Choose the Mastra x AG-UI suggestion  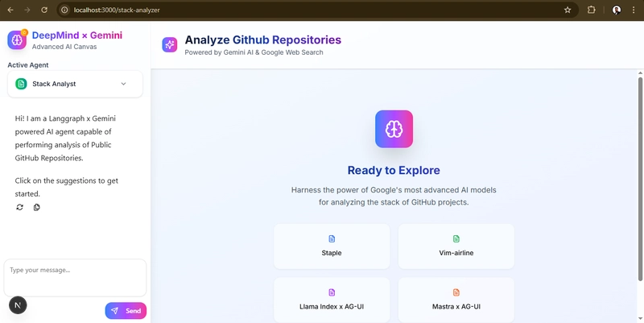[x=456, y=300]
